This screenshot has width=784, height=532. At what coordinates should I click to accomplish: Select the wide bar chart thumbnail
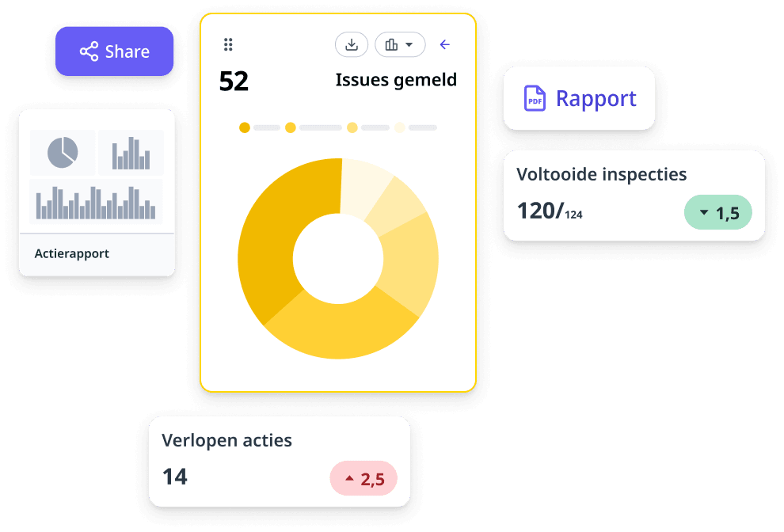tap(96, 201)
